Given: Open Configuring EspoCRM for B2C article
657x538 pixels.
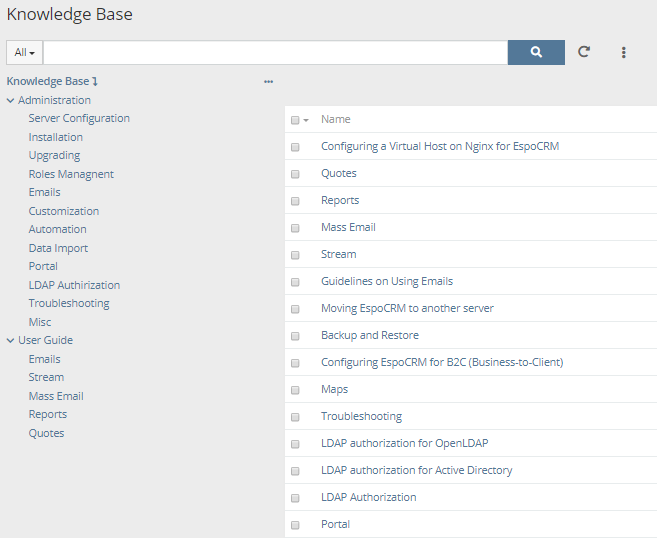Looking at the screenshot, I should [x=442, y=362].
